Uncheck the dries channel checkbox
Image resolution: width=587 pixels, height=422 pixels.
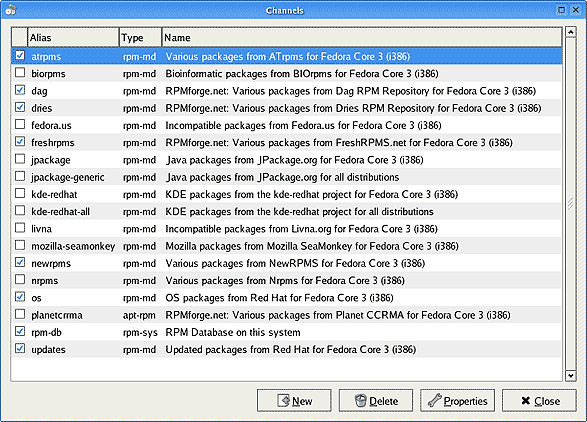pyautogui.click(x=20, y=107)
